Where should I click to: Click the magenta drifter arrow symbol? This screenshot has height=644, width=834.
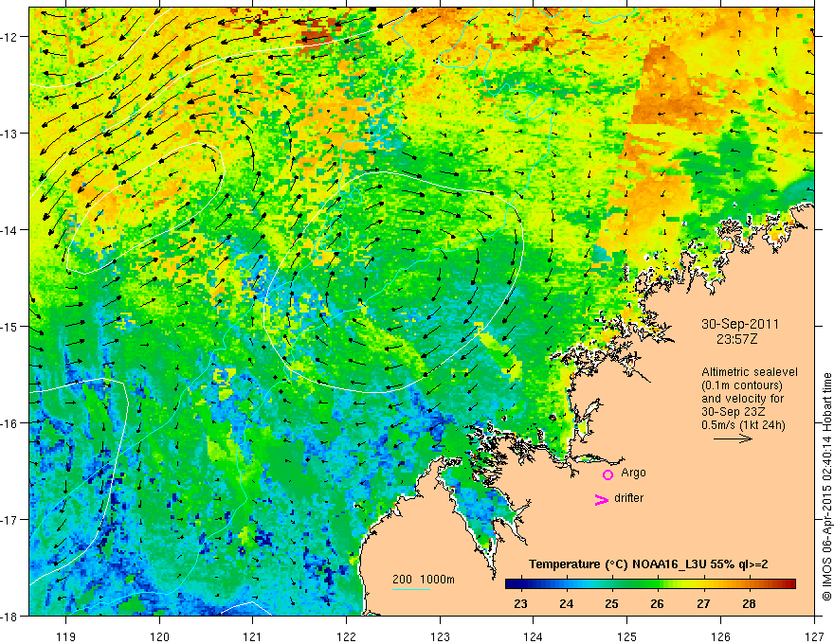point(602,499)
